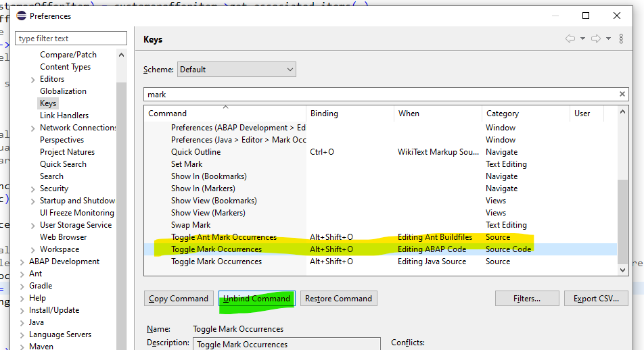Click the Copy Command button
The width and height of the screenshot is (644, 350).
coord(179,298)
